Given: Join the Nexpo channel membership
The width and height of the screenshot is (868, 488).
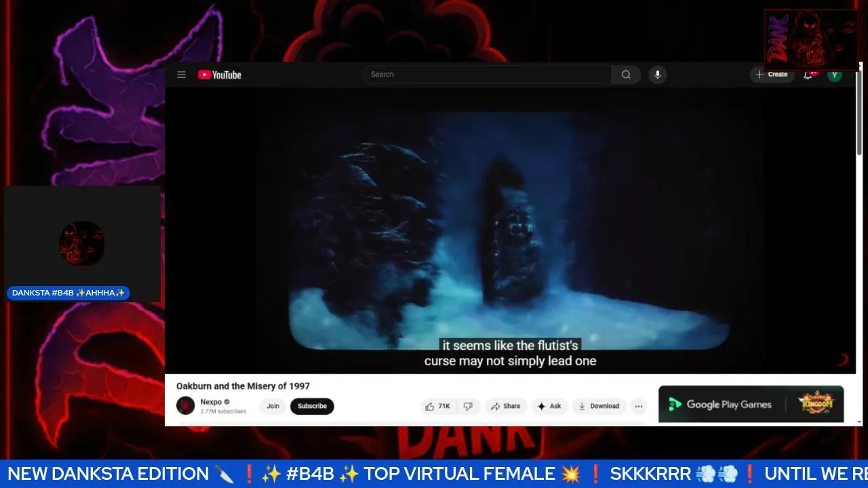Looking at the screenshot, I should pos(273,406).
